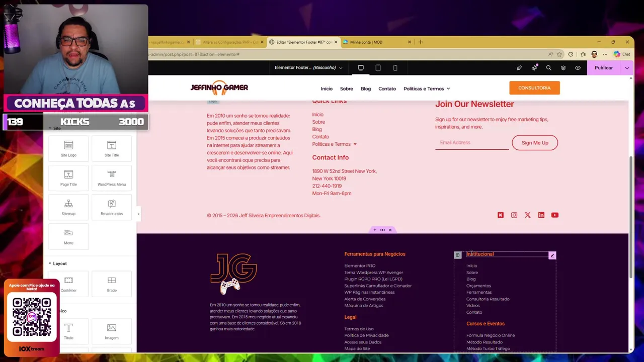Open new browser tab
Screen dimensions: 644x362
click(x=420, y=42)
